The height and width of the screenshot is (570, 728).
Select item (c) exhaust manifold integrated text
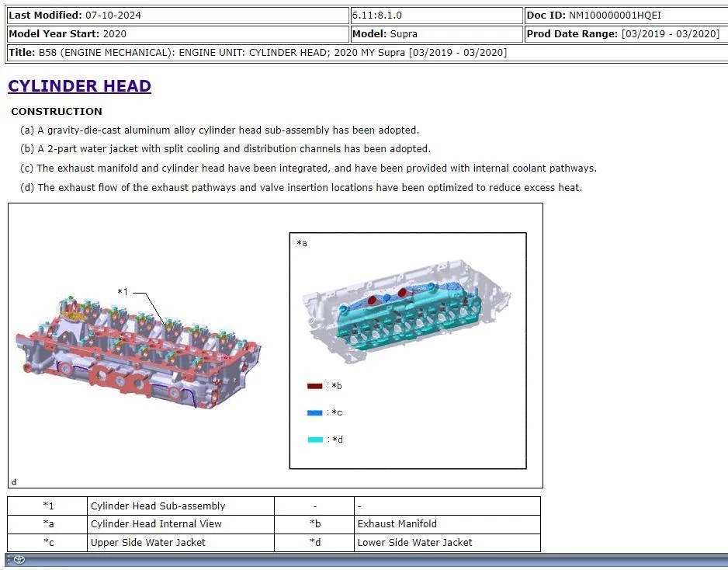click(x=308, y=169)
